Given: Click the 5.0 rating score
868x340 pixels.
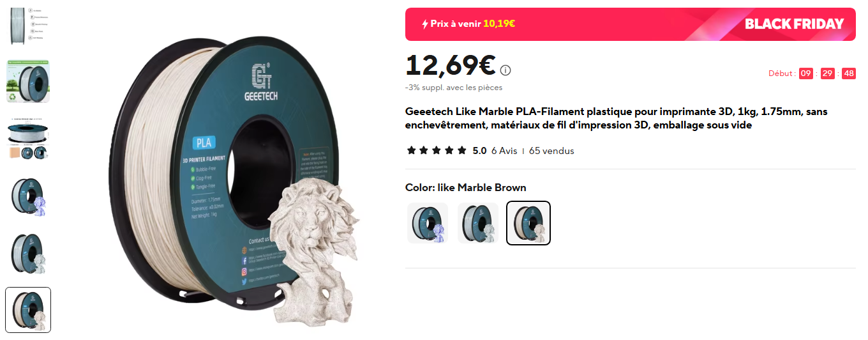Looking at the screenshot, I should coord(479,151).
